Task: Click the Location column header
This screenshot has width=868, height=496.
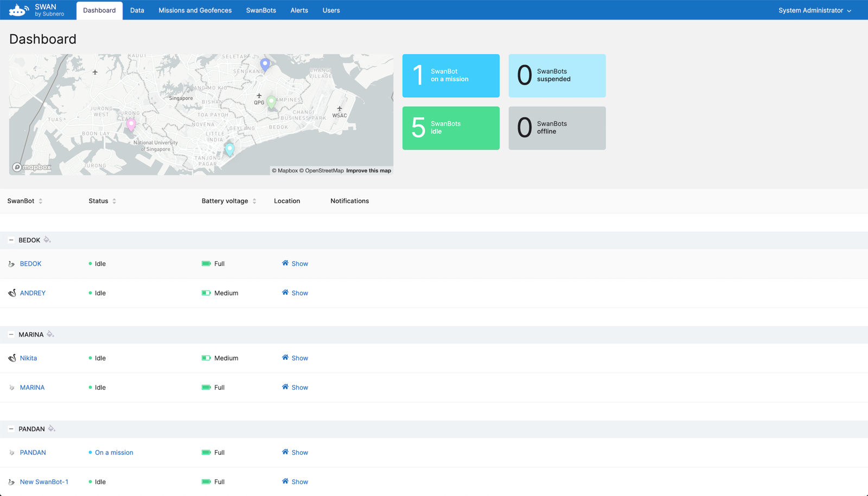Action: coord(287,201)
